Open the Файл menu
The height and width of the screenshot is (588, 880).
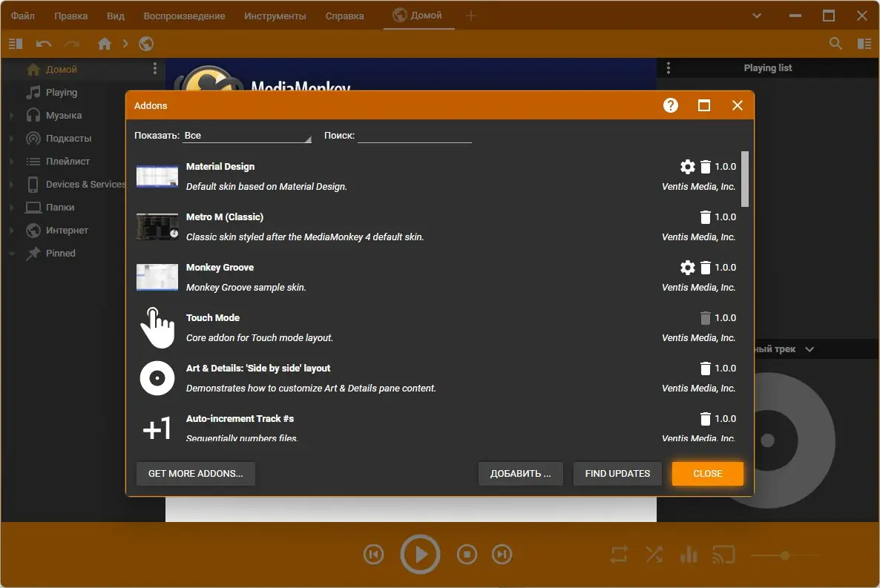click(x=23, y=16)
